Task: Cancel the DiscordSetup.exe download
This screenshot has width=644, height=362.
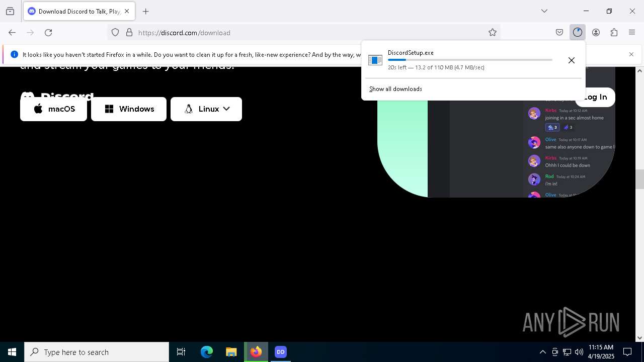Action: [572, 60]
